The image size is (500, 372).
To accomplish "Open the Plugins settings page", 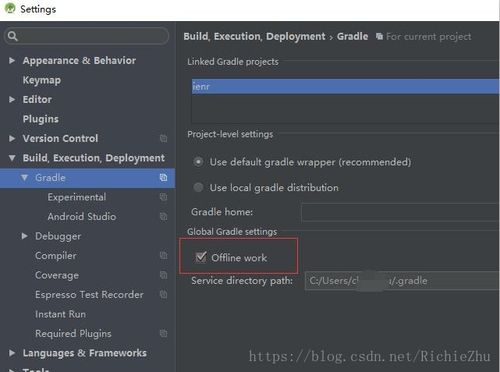I will pos(41,119).
